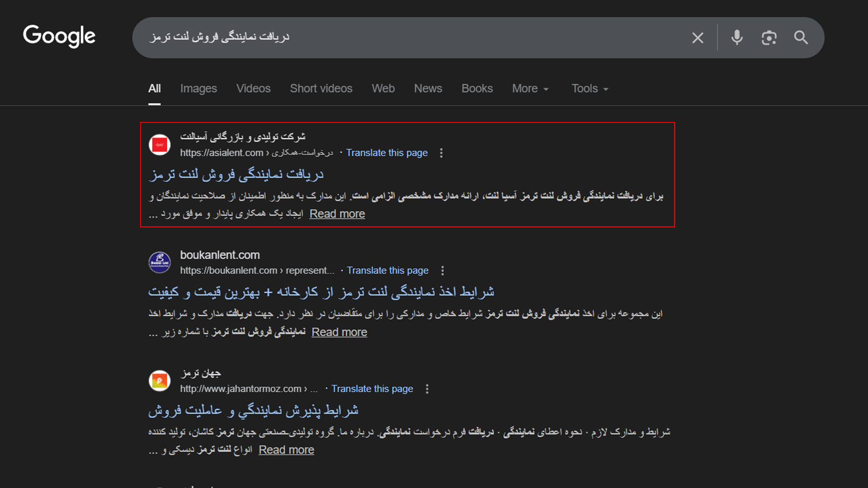The image size is (868, 488).
Task: Expand the More dropdown
Action: click(530, 89)
